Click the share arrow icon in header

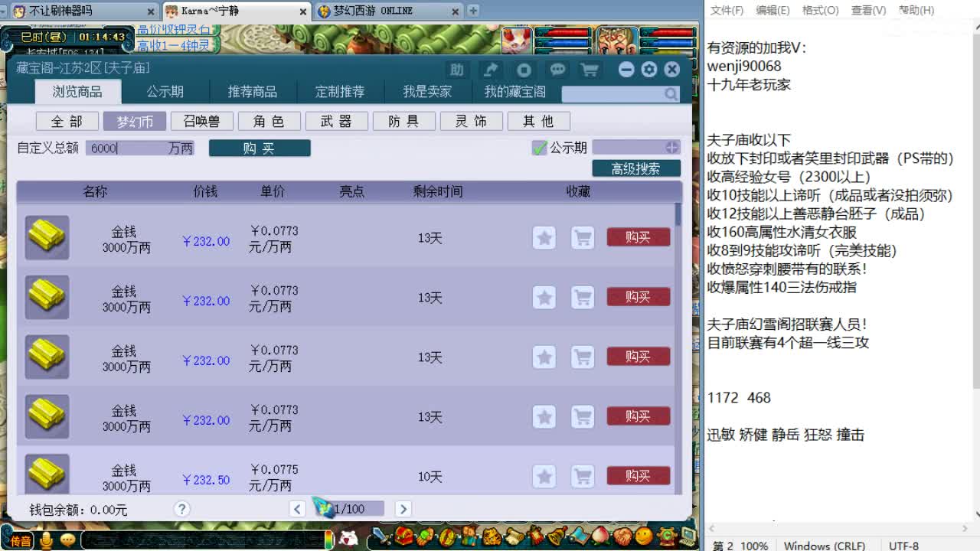tap(490, 70)
